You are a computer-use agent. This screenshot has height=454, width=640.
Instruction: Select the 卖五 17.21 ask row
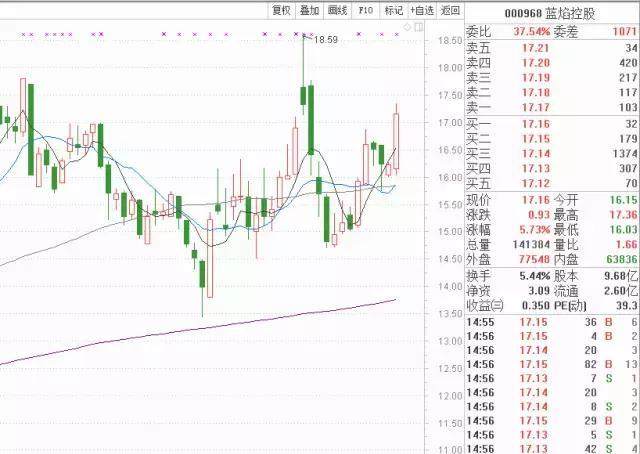coord(552,48)
